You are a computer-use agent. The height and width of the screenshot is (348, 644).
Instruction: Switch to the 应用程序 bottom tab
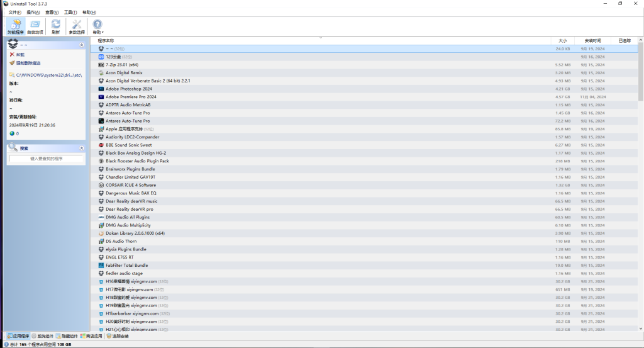(x=18, y=336)
